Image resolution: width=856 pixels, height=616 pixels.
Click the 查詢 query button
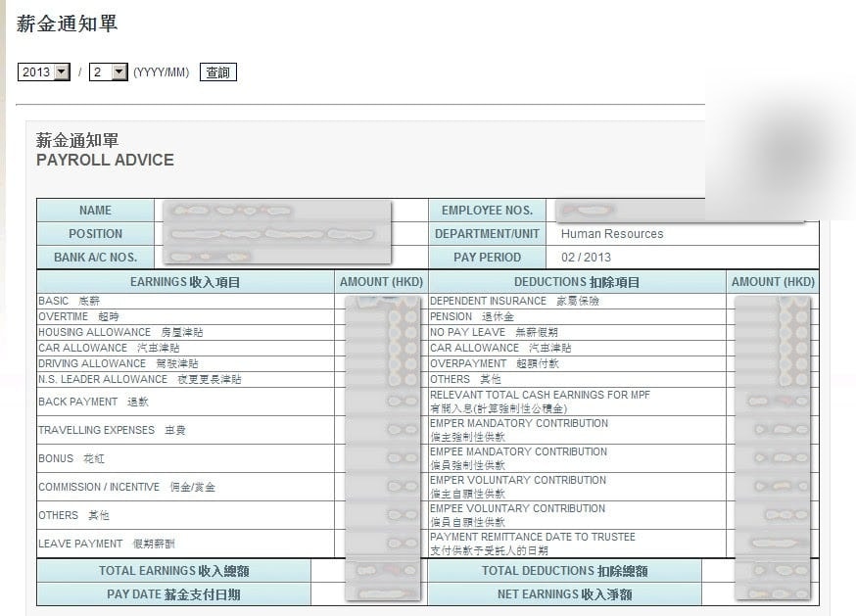pyautogui.click(x=217, y=72)
